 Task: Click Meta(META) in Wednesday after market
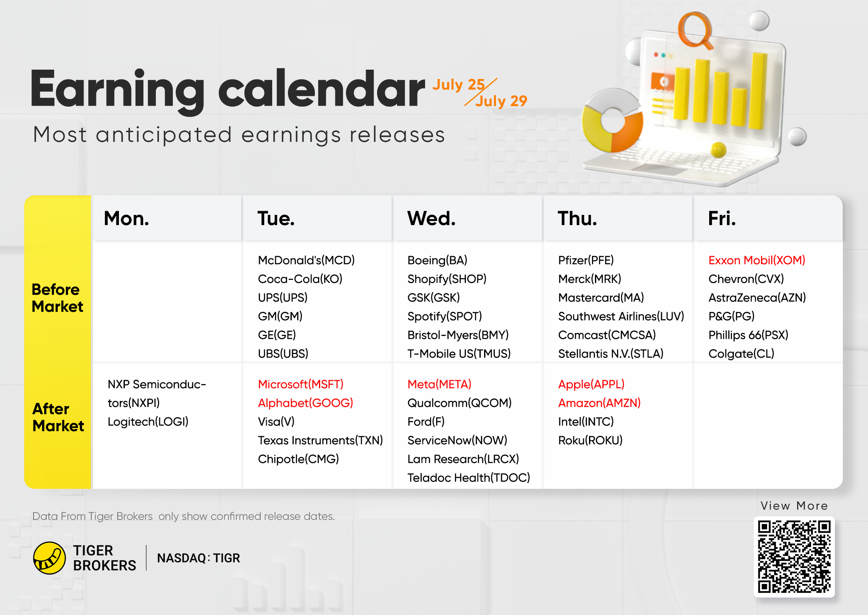439,384
